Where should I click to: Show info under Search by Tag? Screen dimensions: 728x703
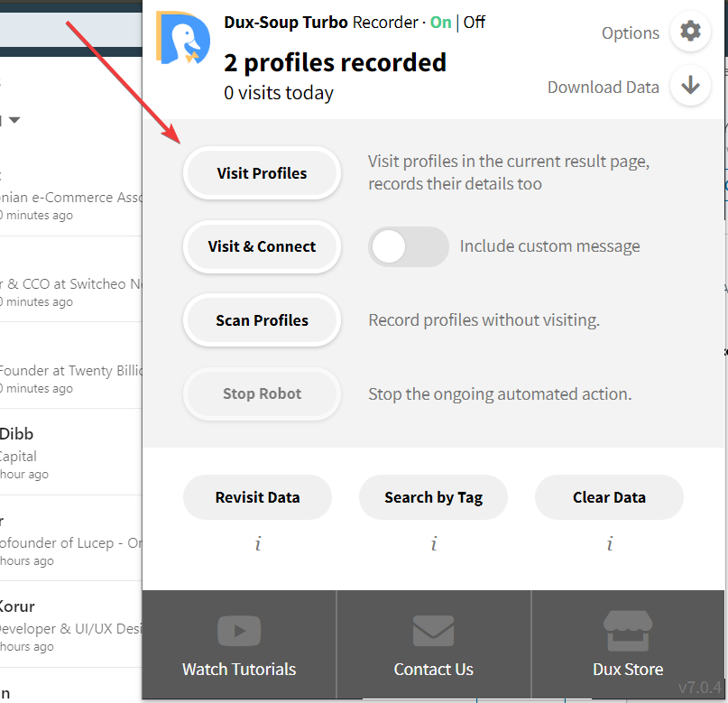point(434,543)
